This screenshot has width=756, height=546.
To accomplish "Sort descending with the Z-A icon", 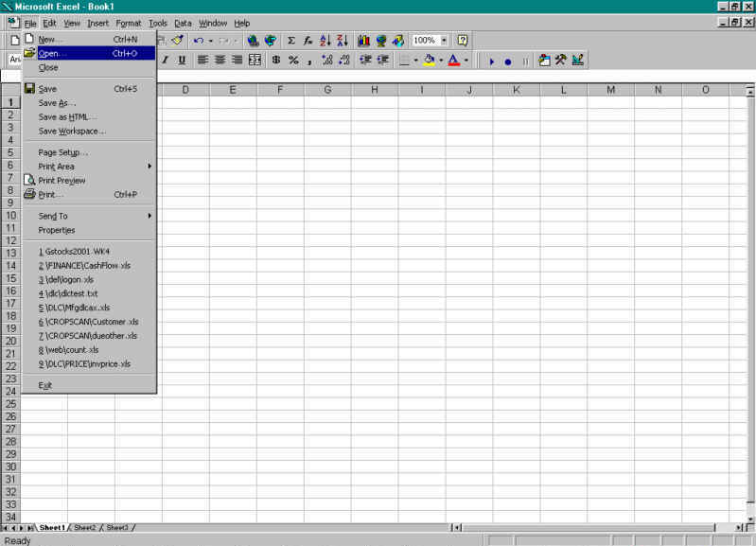I will 343,41.
